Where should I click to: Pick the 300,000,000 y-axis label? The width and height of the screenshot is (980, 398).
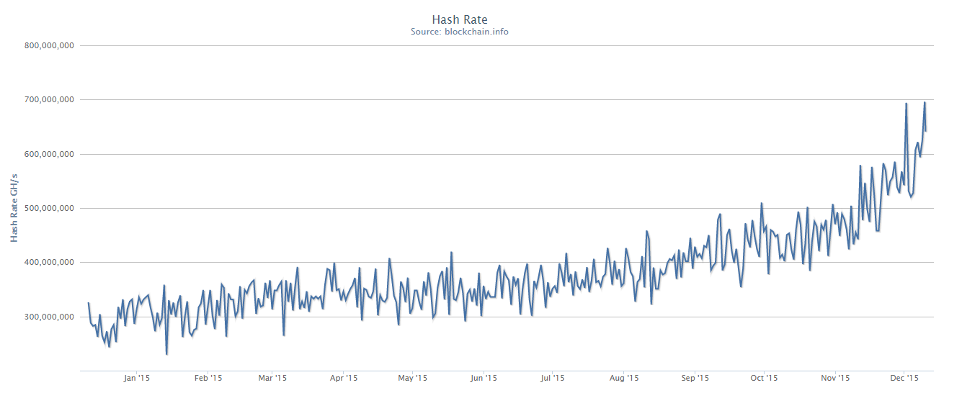(x=49, y=317)
